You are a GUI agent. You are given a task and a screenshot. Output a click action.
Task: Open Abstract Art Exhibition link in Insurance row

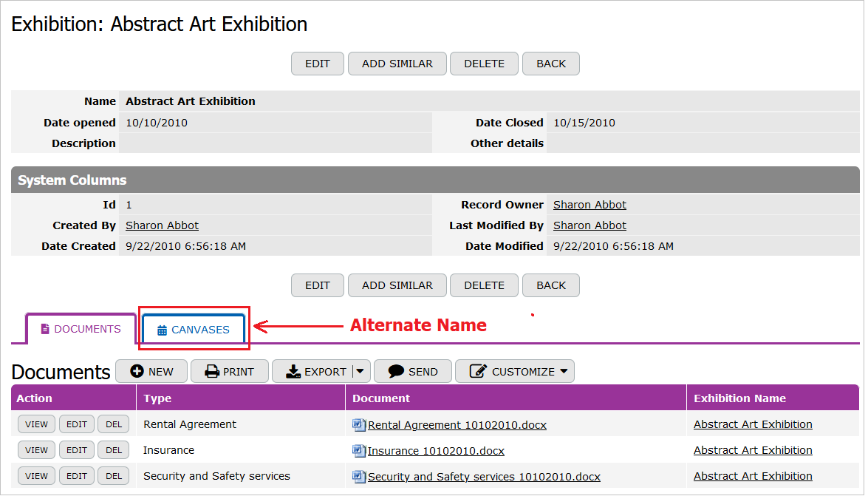click(753, 450)
